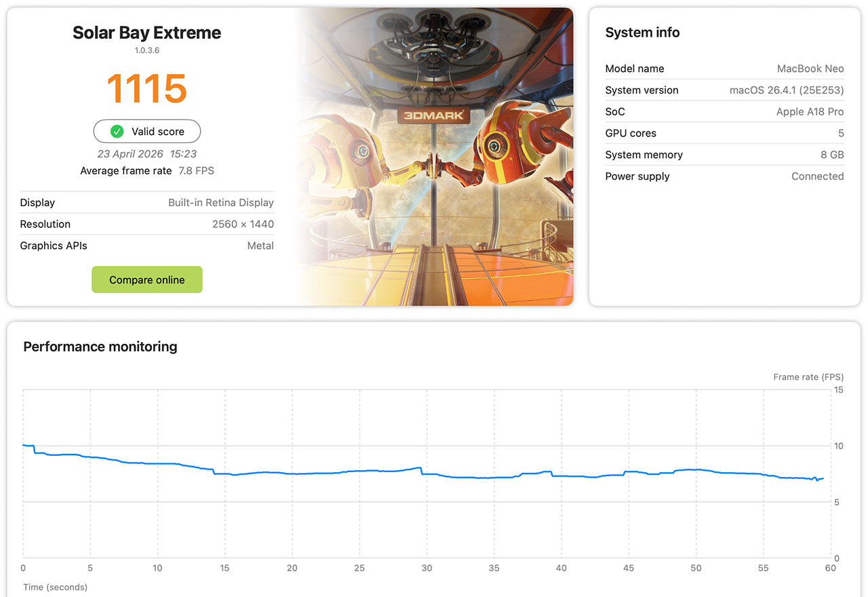This screenshot has height=597, width=868.
Task: Click the Frame rate FPS axis label
Action: pos(808,377)
